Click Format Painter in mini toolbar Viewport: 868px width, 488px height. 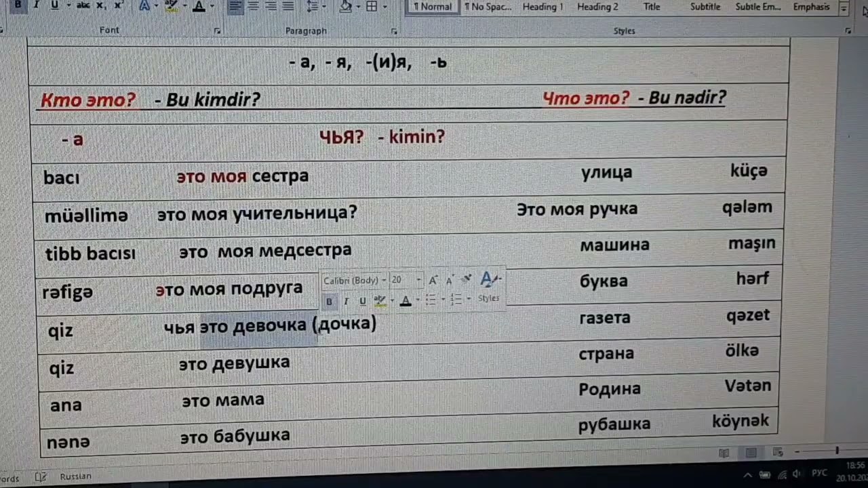(467, 279)
